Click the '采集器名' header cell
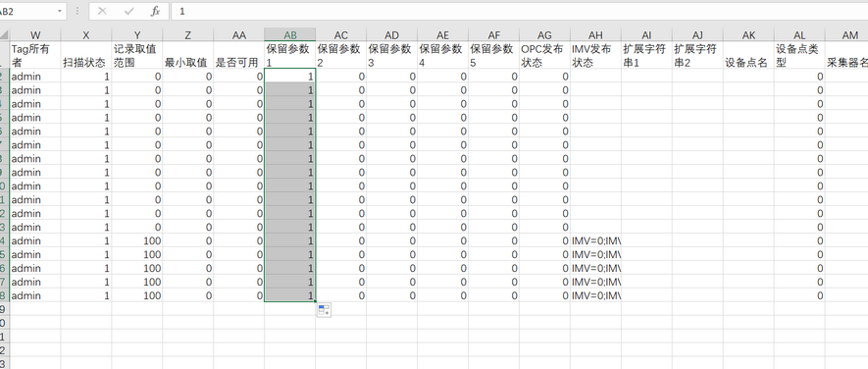This screenshot has height=369, width=868. [846, 55]
